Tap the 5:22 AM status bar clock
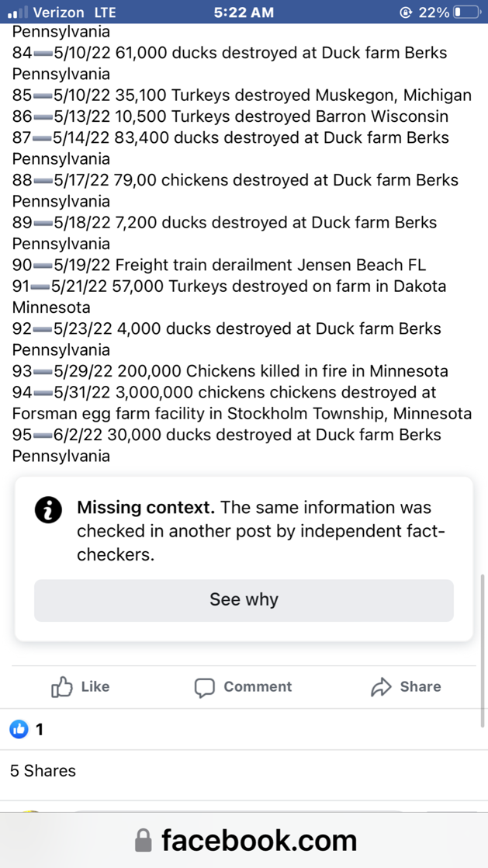Viewport: 488px width, 868px height. [244, 12]
